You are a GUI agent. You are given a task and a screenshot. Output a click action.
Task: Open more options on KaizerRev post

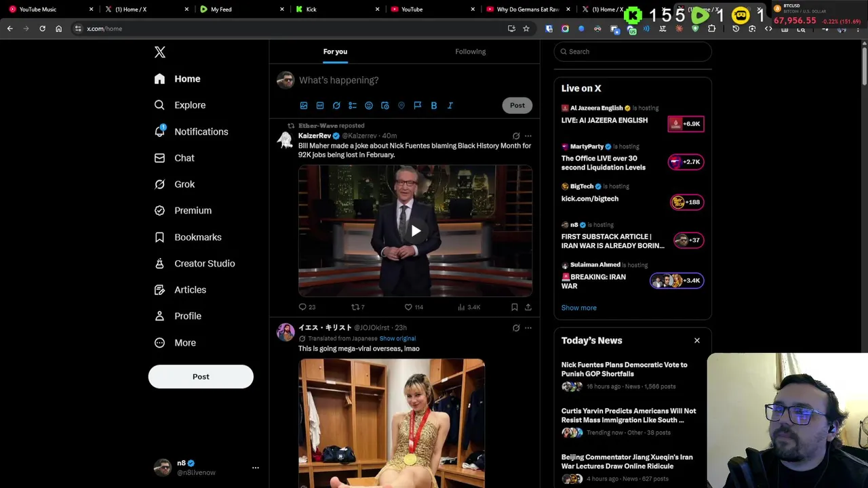(x=528, y=136)
